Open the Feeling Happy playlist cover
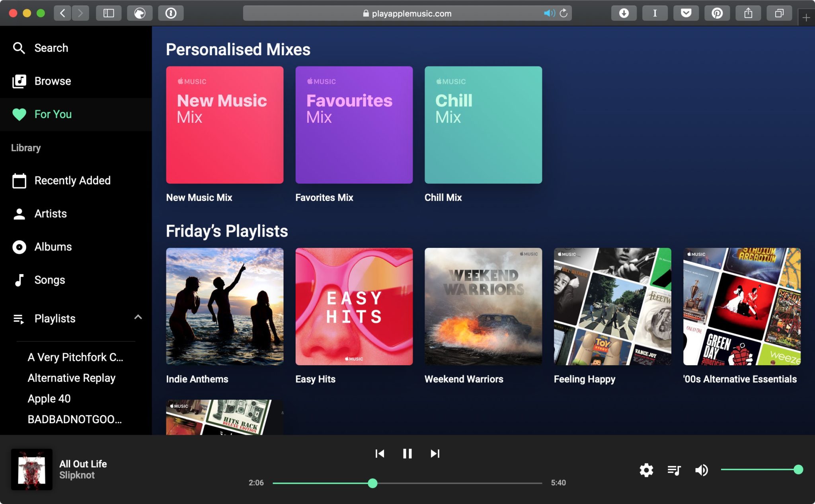This screenshot has height=504, width=815. pyautogui.click(x=612, y=306)
